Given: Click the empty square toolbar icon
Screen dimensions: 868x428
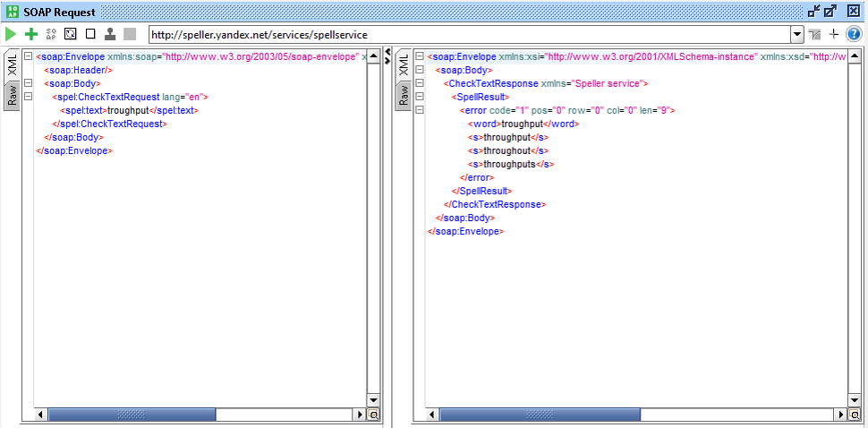Looking at the screenshot, I should [x=90, y=34].
